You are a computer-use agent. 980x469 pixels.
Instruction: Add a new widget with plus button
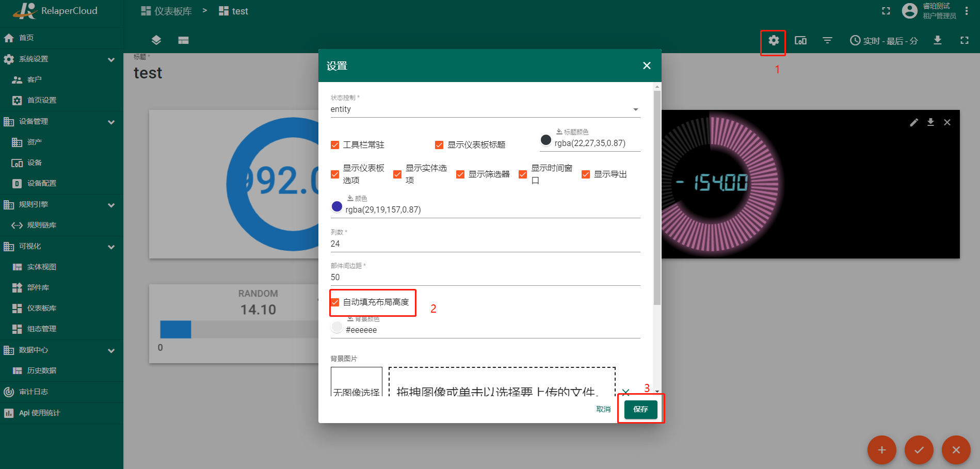(x=882, y=450)
